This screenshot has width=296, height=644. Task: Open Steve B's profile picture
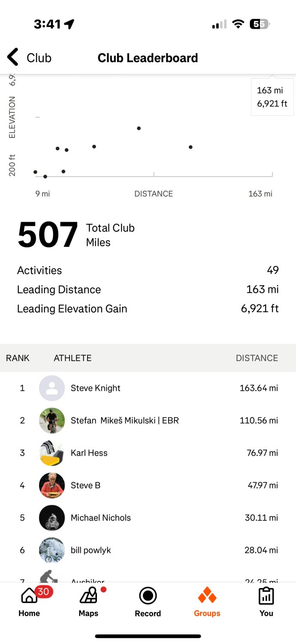pos(52,485)
